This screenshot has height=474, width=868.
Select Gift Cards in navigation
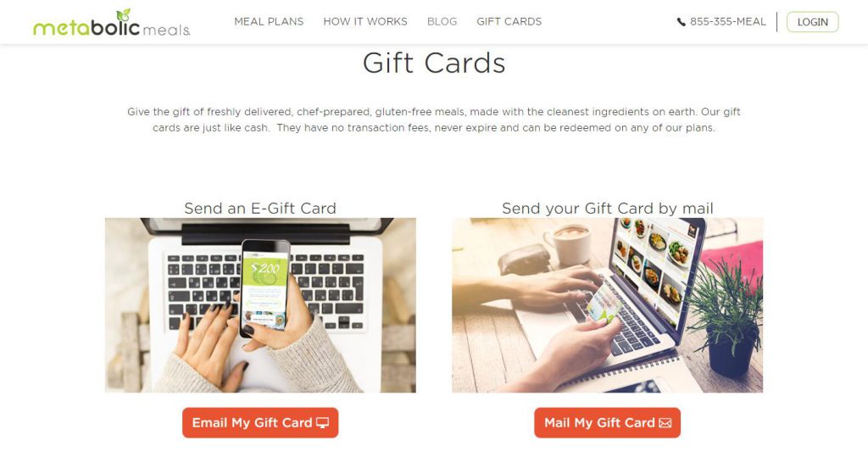509,21
